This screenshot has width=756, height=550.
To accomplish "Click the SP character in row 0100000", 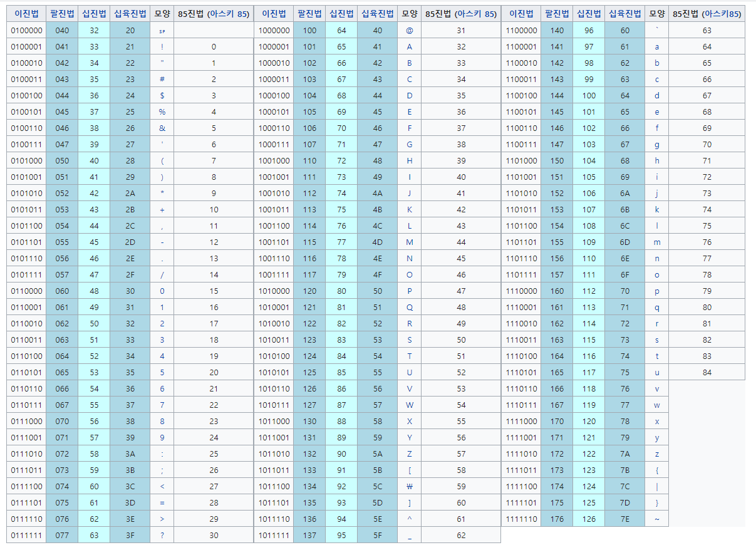I will pos(162,30).
